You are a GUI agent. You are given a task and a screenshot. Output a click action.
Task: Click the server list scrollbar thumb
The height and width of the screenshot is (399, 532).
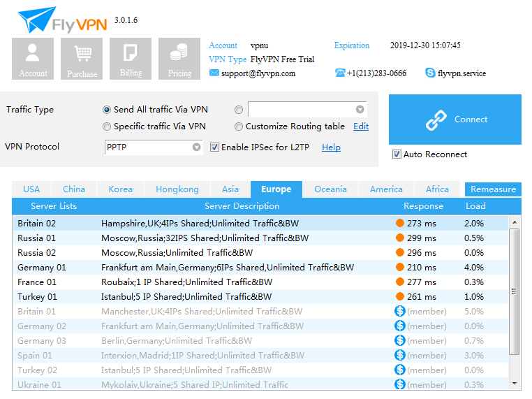pos(515,291)
